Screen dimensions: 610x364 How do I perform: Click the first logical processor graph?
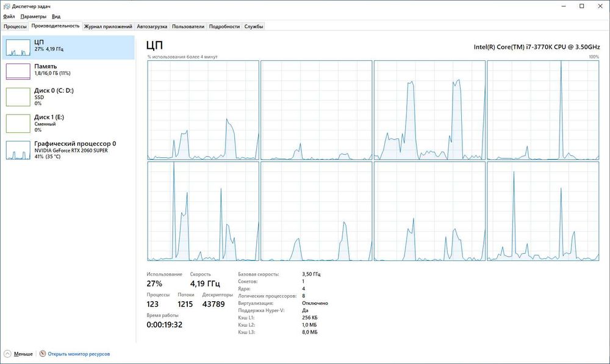point(203,110)
